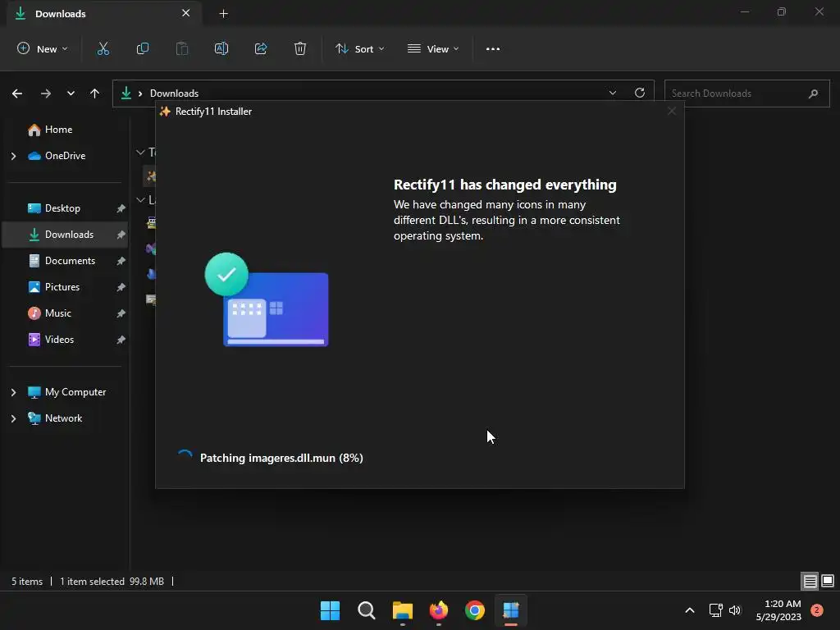Open the See more ellipsis menu
The width and height of the screenshot is (840, 630).
pos(493,48)
